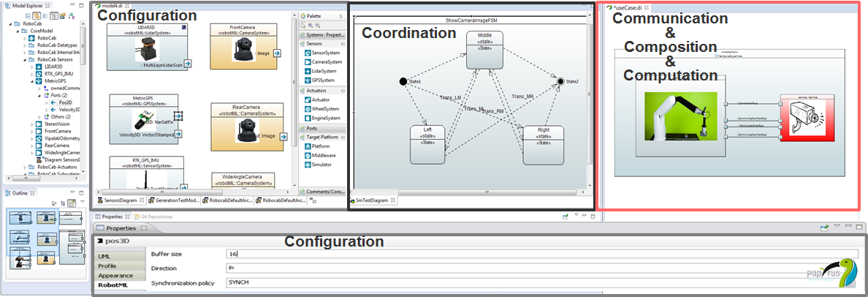This screenshot has height=297, width=868.
Task: Click the LIDAR3D MultiLayerLidarScan output port
Action: tap(187, 65)
